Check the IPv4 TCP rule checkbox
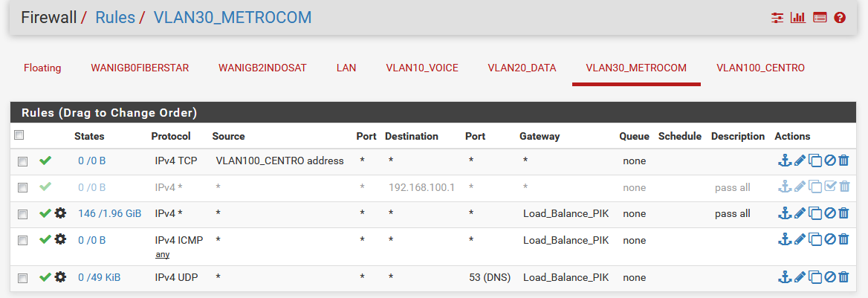 click(x=22, y=161)
